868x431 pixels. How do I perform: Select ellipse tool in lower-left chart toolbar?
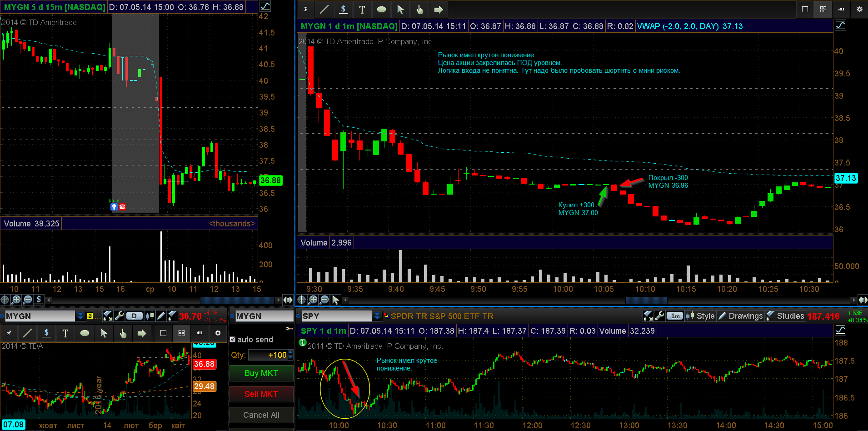(85, 333)
